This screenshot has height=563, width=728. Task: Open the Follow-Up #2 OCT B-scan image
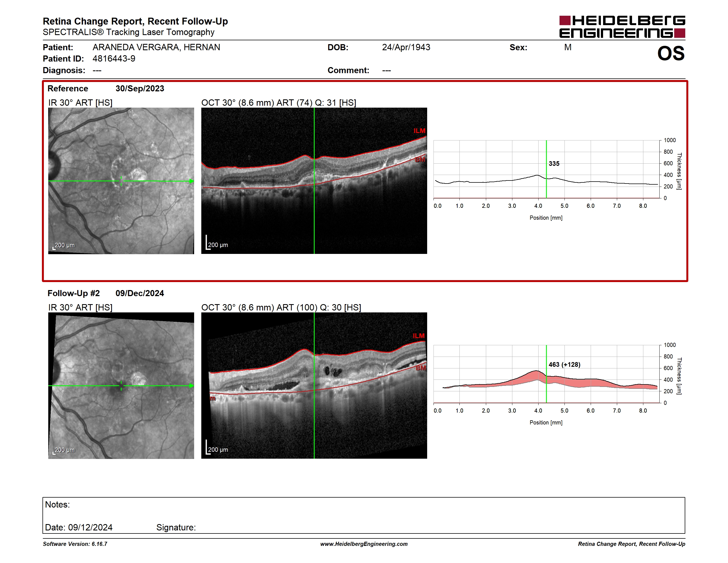coord(314,386)
